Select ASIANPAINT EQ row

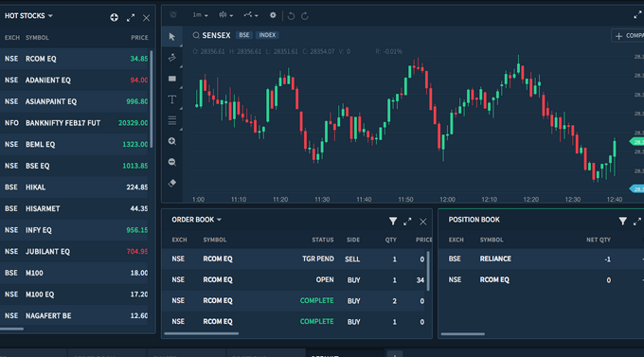74,101
